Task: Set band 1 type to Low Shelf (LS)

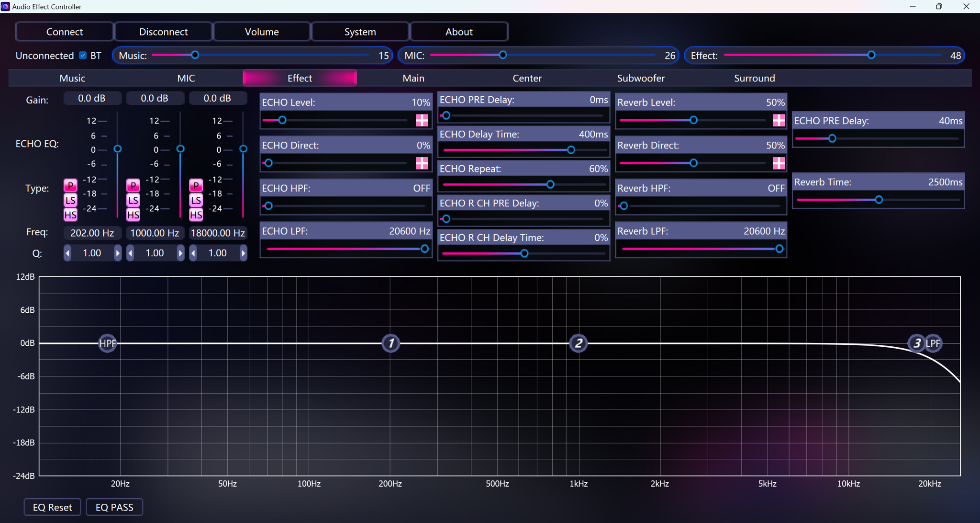Action: pyautogui.click(x=70, y=200)
